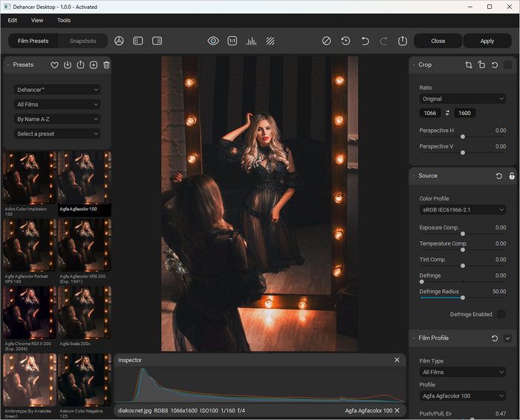Viewport: 520px width, 420px height.
Task: Delete preset using trash icon
Action: tap(106, 65)
